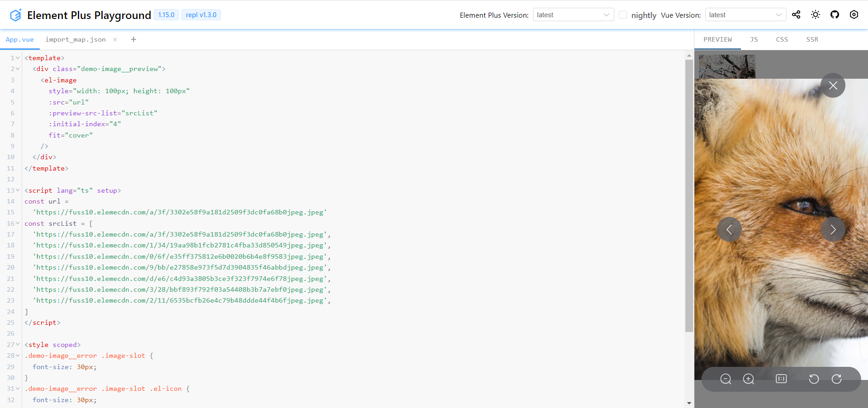Collapse the template block at line 1

click(x=18, y=58)
